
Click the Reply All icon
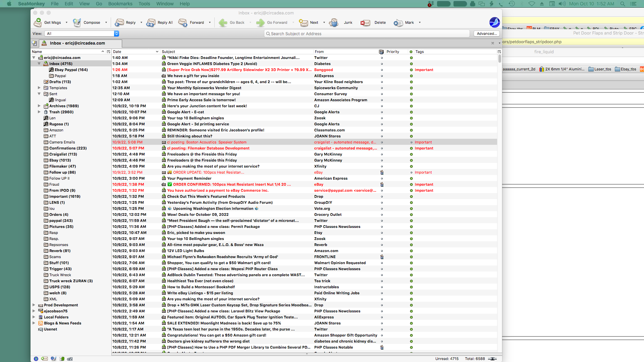pyautogui.click(x=151, y=22)
